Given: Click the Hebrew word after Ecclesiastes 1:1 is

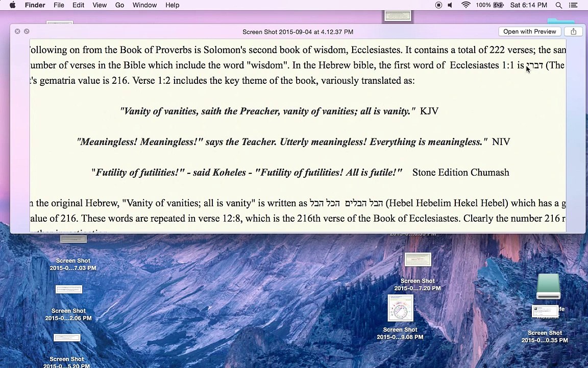Looking at the screenshot, I should pyautogui.click(x=535, y=66).
